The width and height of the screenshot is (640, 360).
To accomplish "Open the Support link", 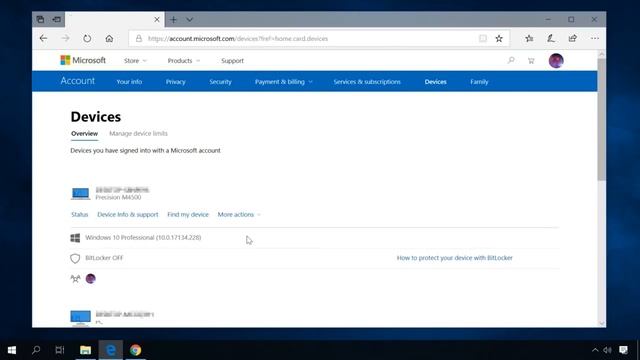I will point(232,60).
